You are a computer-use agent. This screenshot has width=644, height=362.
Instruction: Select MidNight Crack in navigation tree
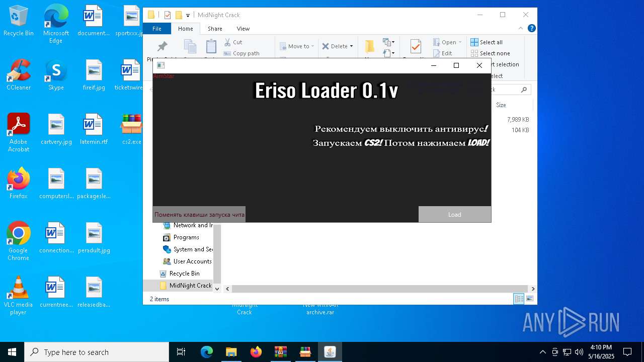185,286
